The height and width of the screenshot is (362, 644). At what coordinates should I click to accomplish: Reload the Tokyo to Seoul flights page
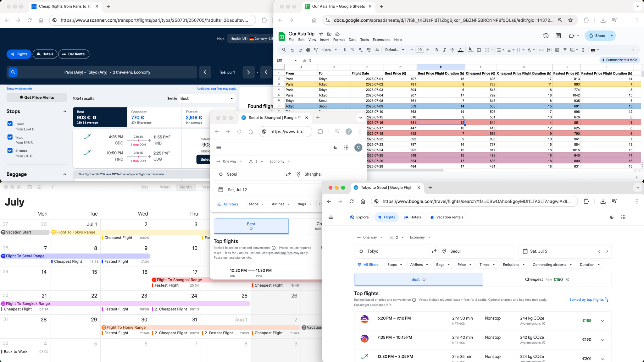[x=352, y=201]
